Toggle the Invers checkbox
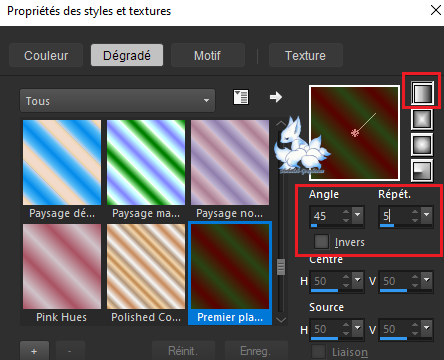 [x=321, y=242]
